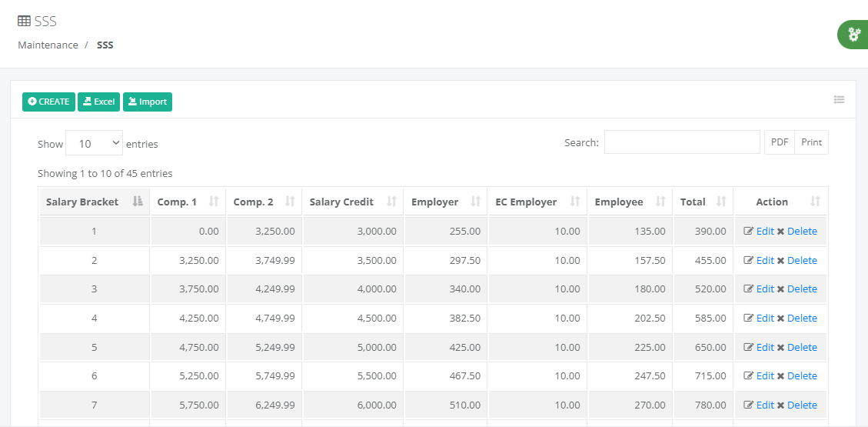
Task: Sort by Employee column arrows
Action: tap(660, 202)
